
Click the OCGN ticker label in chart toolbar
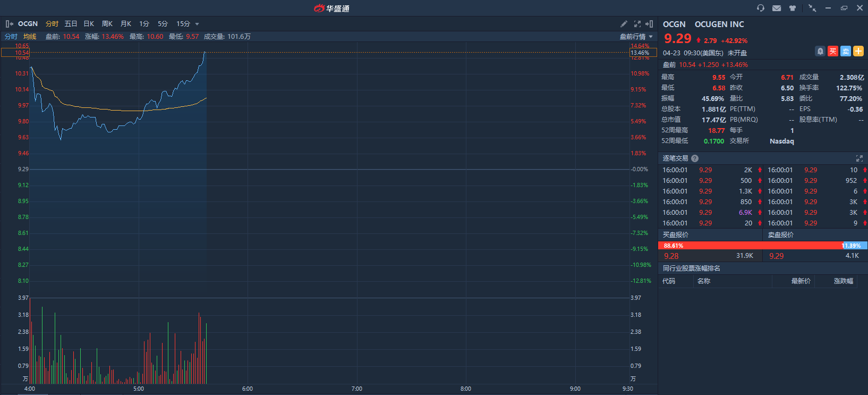tap(28, 24)
